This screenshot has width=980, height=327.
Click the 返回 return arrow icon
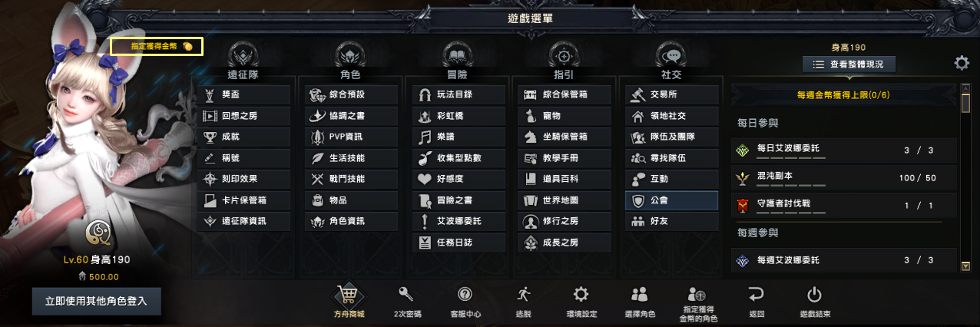click(757, 294)
